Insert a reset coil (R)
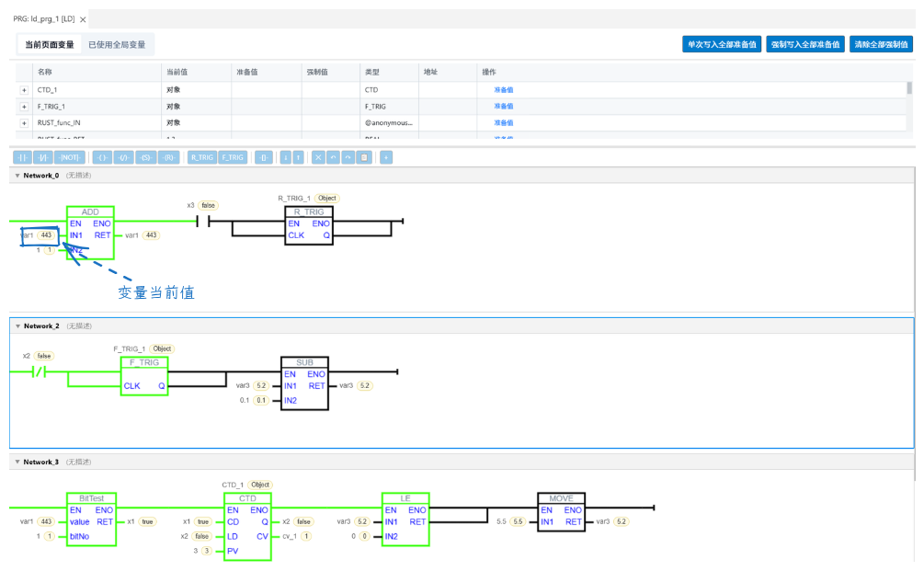This screenshot has width=924, height=571. [168, 157]
